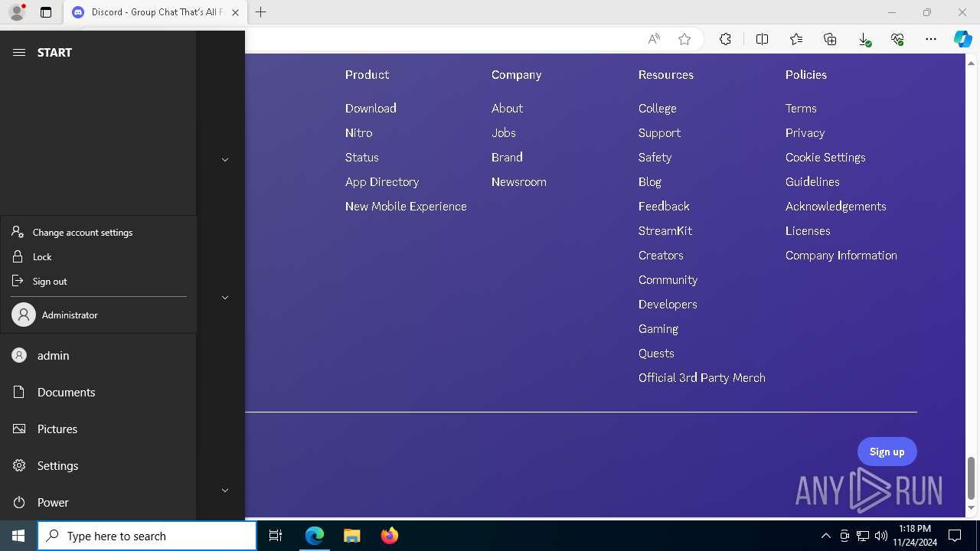980x551 pixels.
Task: Show hidden system tray icons
Action: click(825, 536)
